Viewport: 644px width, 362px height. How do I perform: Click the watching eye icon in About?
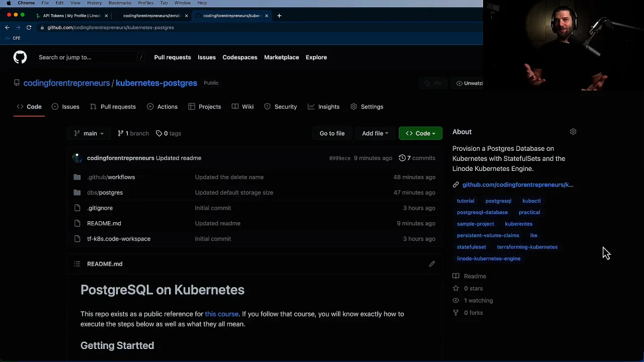coord(456,301)
